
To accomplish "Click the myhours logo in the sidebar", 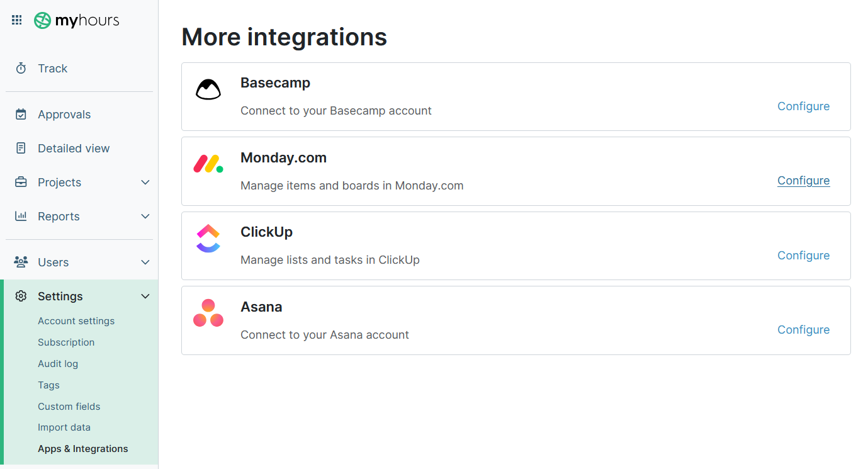I will pos(76,20).
